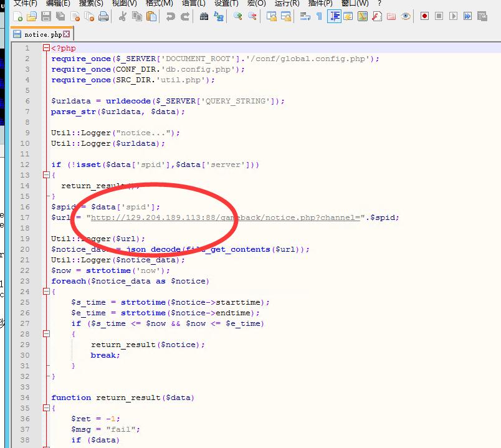Viewport: 501px width, 448px height.
Task: Click the New file toolbar icon
Action: pyautogui.click(x=18, y=16)
